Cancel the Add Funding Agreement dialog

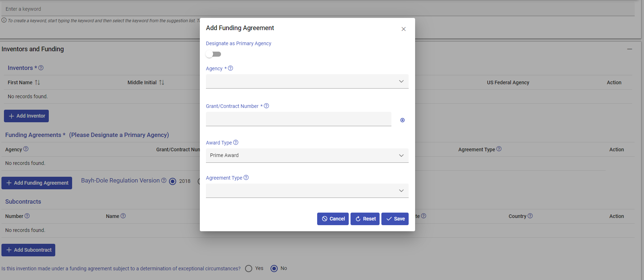click(333, 219)
